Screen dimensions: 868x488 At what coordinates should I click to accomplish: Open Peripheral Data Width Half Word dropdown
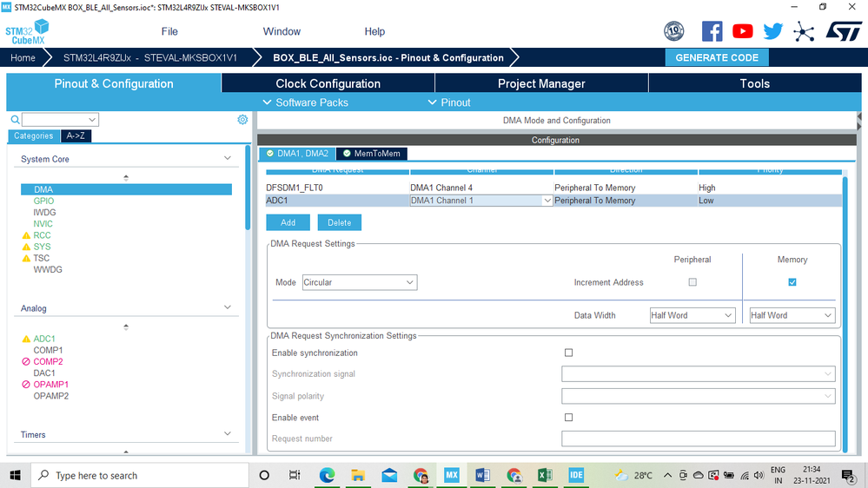[x=692, y=315]
